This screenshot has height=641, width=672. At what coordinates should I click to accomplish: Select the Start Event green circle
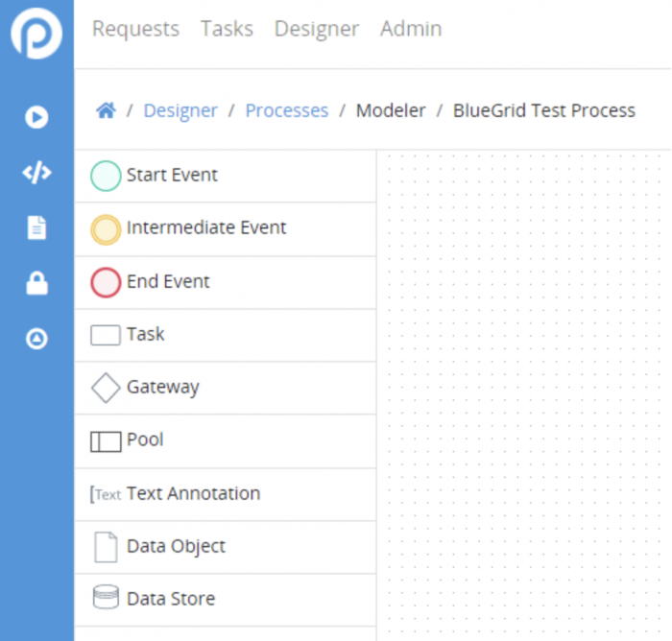click(106, 176)
